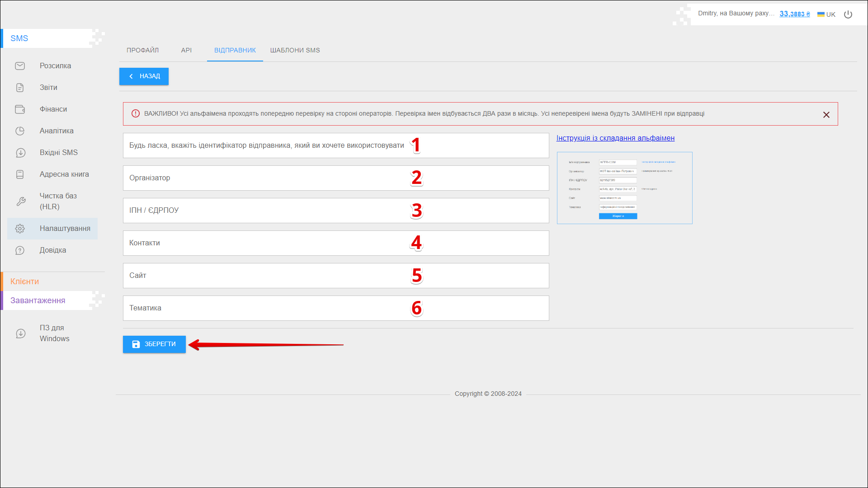The height and width of the screenshot is (488, 868).
Task: Open Адресна книга book icon
Action: [20, 174]
